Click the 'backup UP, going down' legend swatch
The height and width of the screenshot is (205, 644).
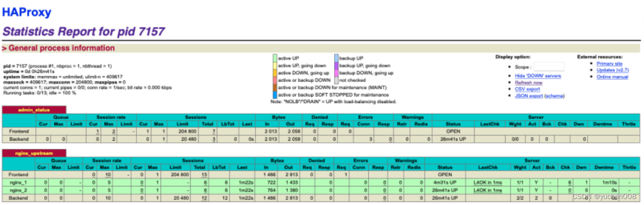[x=336, y=66]
